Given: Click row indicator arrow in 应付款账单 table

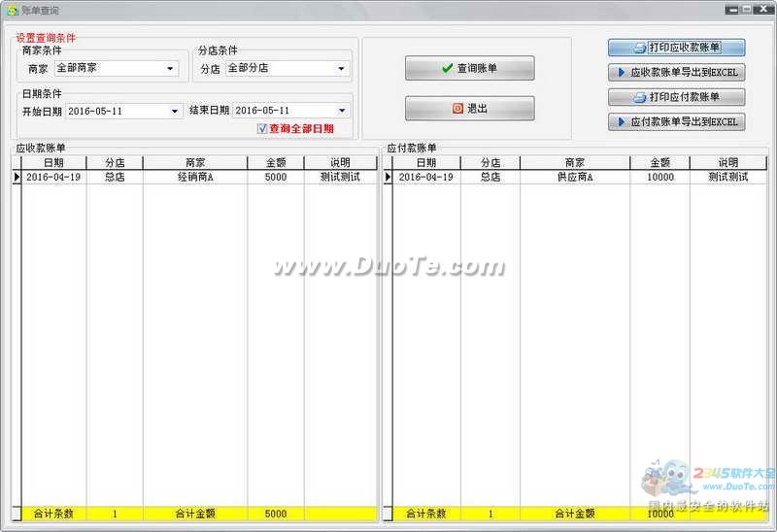Looking at the screenshot, I should click(x=388, y=177).
